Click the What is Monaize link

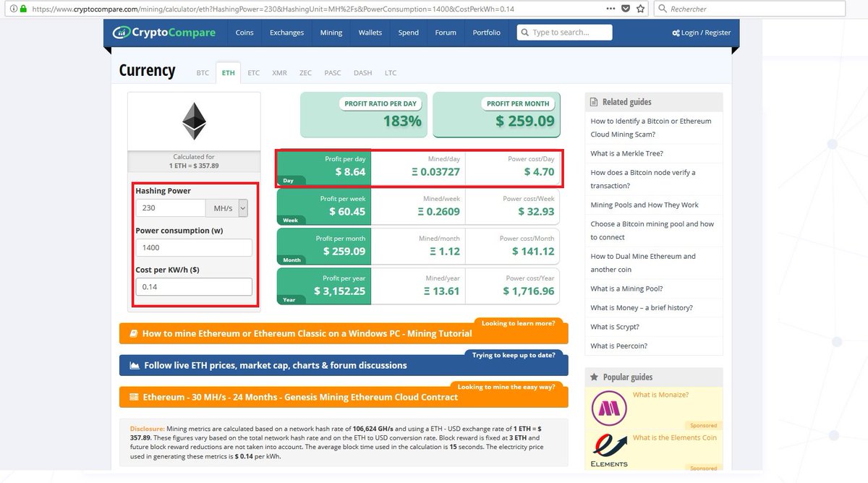click(x=660, y=395)
